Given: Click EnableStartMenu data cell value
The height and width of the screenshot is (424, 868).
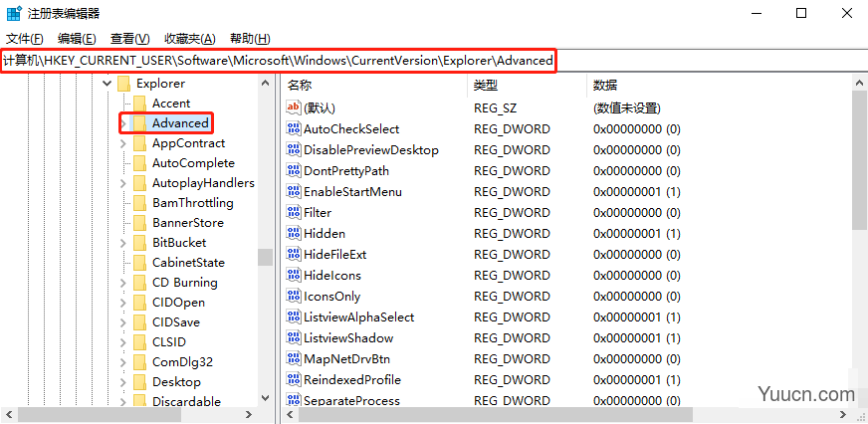Looking at the screenshot, I should tap(637, 191).
